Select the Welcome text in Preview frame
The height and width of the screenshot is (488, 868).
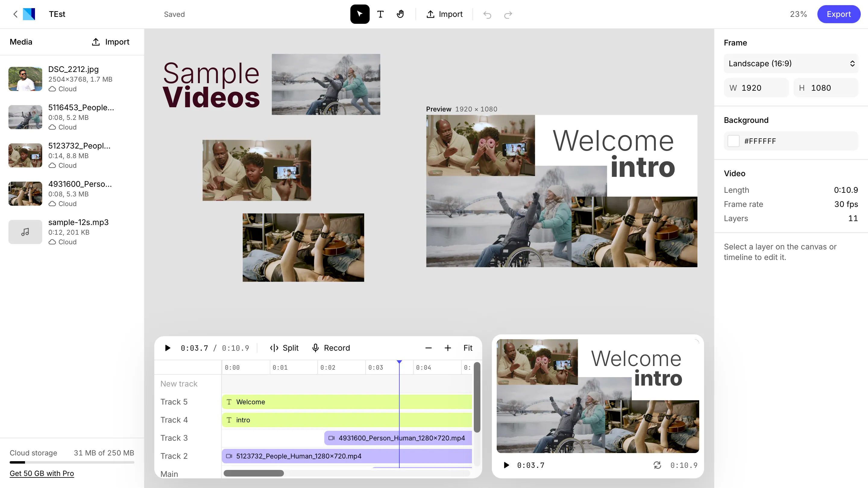point(613,140)
